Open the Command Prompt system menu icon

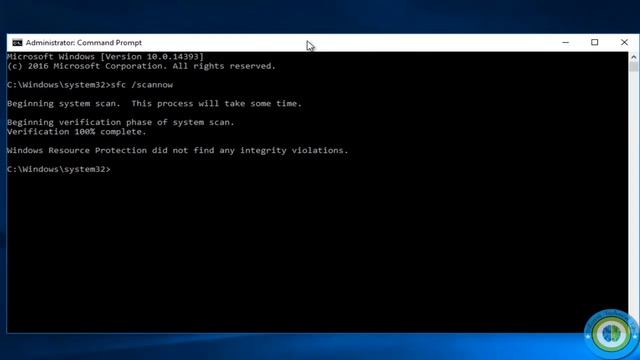click(x=17, y=43)
